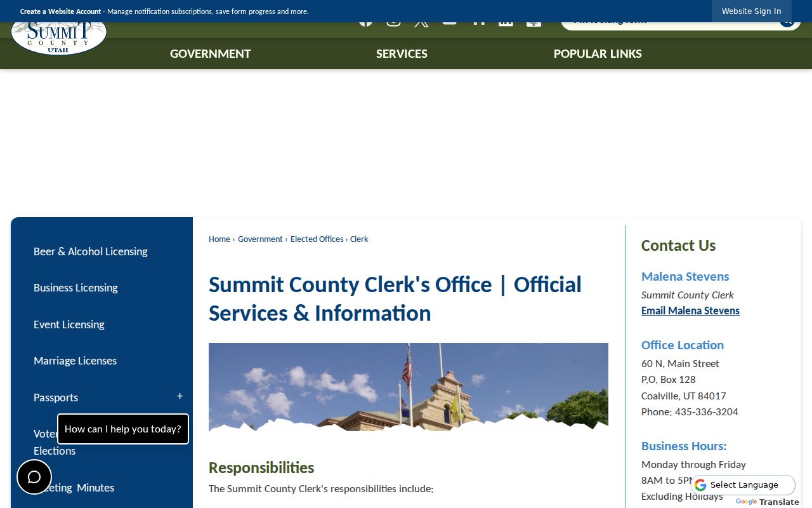Click 'How can I help you today?' prompt

pyautogui.click(x=123, y=429)
